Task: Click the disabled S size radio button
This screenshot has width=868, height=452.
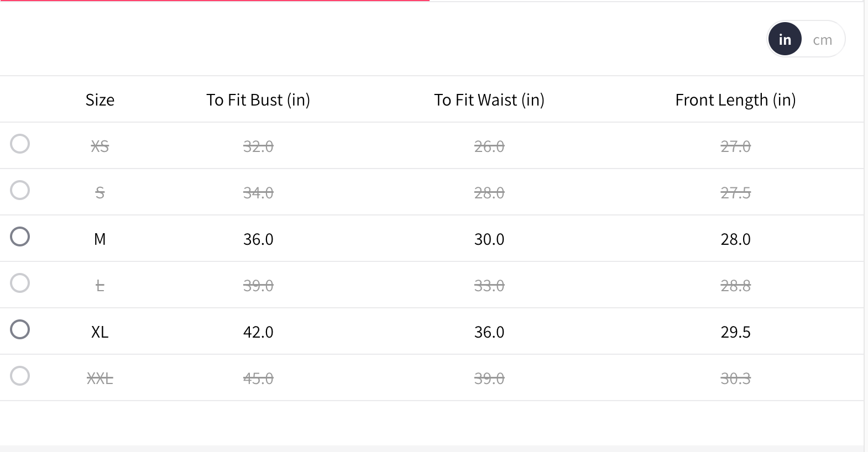Action: click(x=20, y=190)
